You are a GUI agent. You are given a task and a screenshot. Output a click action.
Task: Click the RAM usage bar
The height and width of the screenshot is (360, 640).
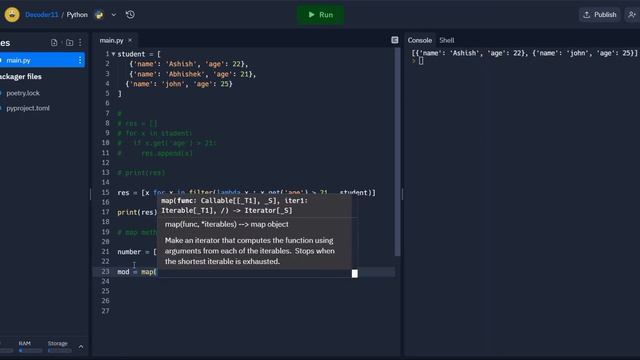(x=30, y=351)
